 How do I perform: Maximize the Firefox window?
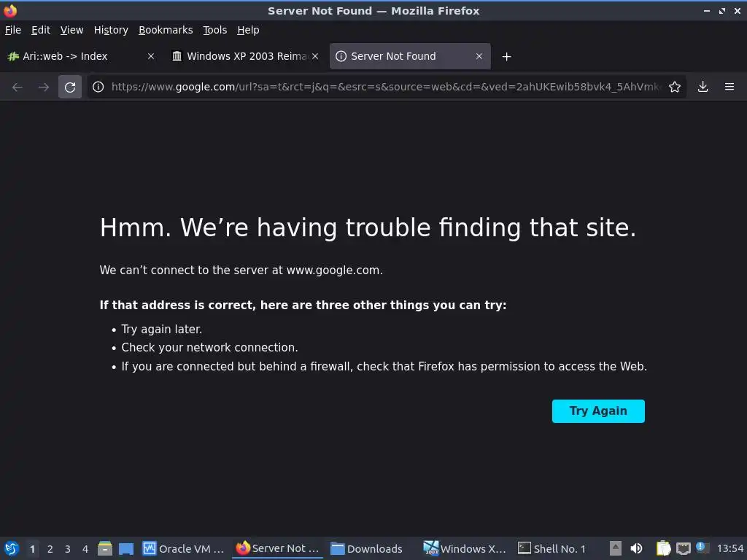(x=722, y=10)
